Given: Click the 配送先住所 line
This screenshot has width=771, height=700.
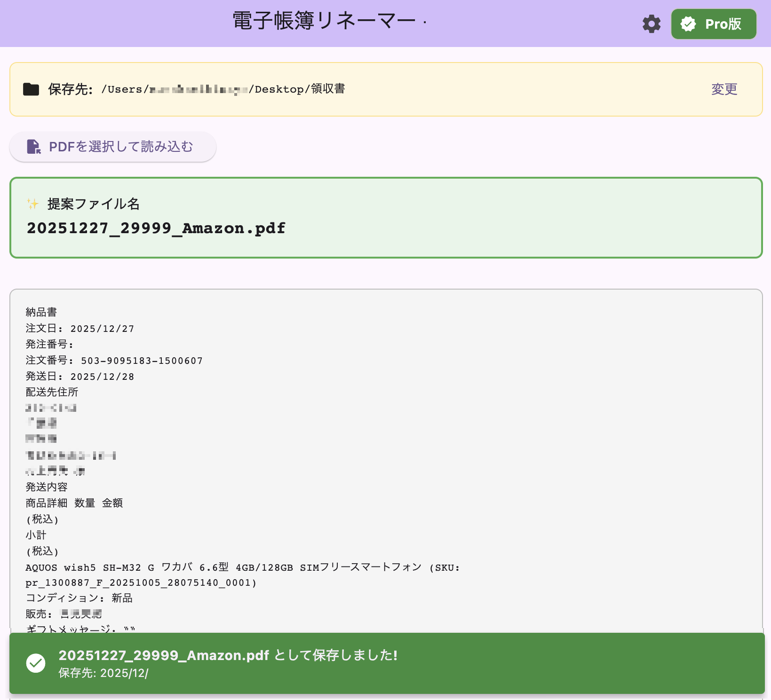Looking at the screenshot, I should pos(52,392).
